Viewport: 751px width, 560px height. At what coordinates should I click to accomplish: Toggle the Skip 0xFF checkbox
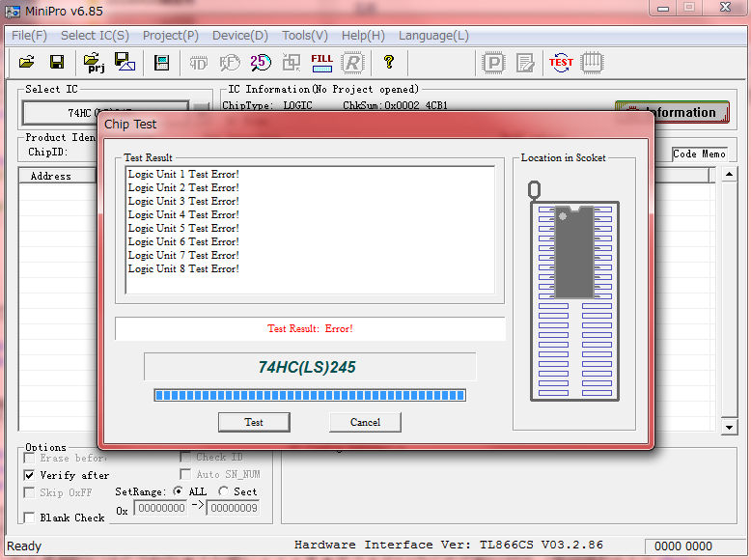(29, 492)
